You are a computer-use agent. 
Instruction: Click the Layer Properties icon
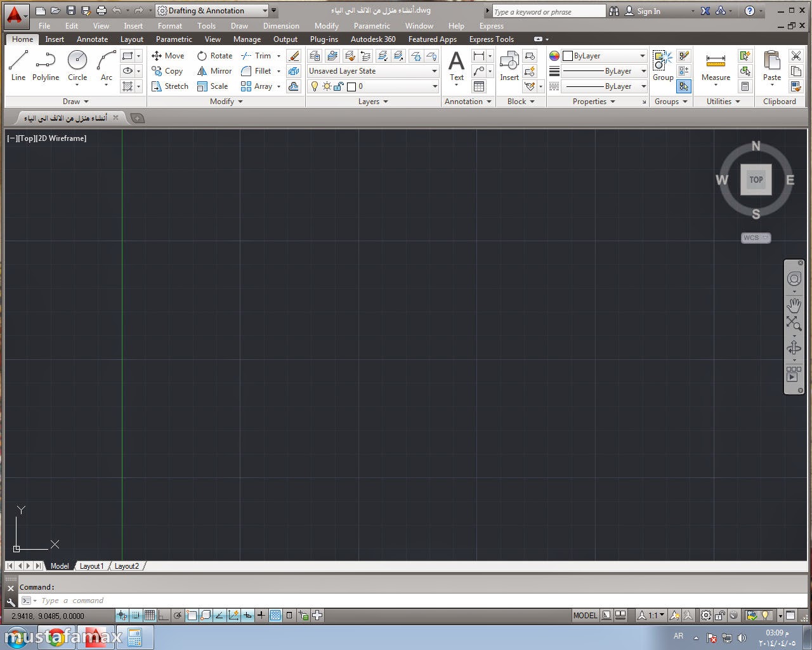[315, 56]
